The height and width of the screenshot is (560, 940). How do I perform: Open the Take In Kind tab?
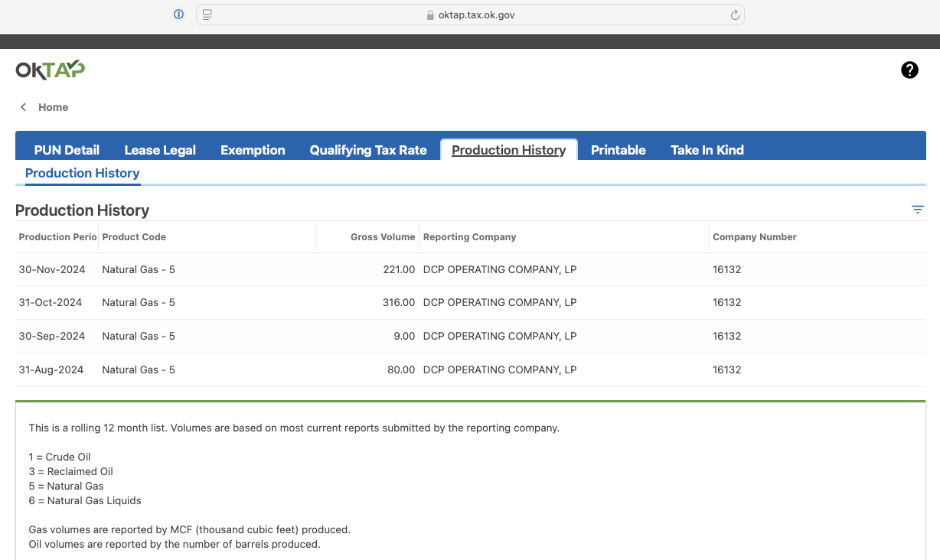tap(707, 150)
